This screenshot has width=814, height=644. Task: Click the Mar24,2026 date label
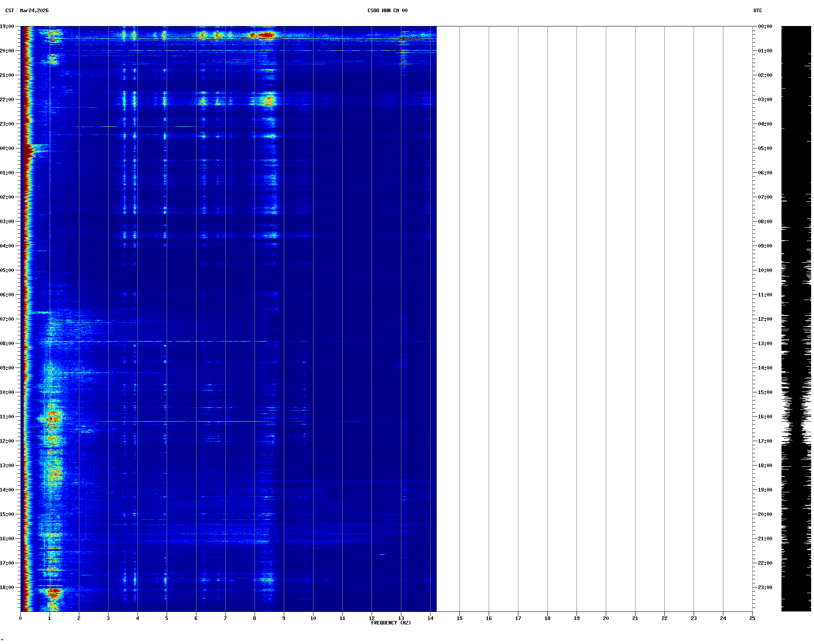(34, 11)
